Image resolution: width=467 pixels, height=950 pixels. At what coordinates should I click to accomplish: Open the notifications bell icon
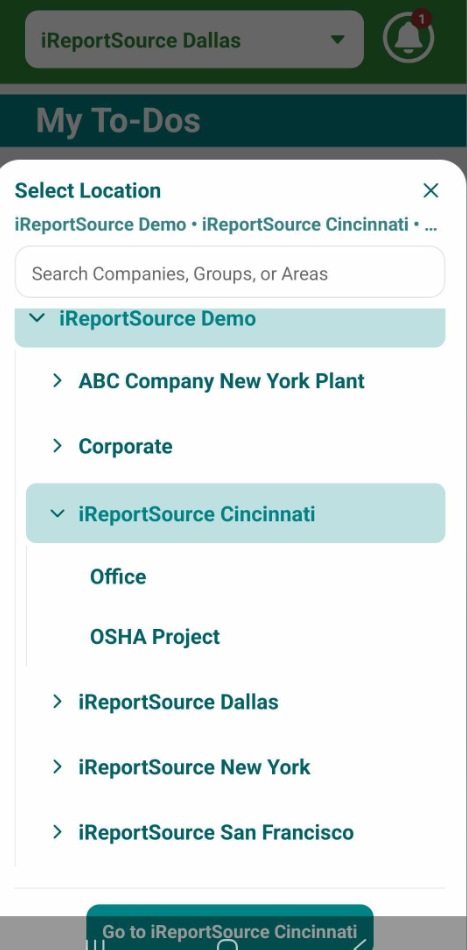pos(409,38)
